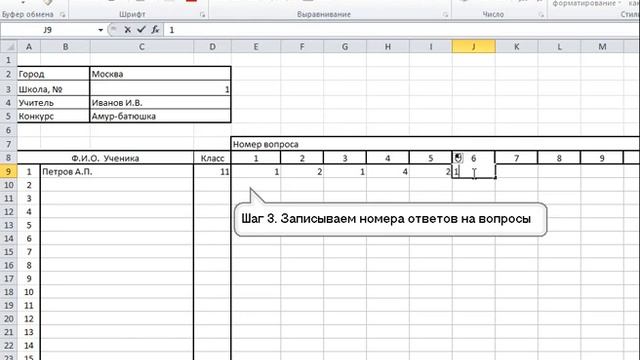640x360 pixels.
Task: Select row 20 by its row header
Action: (9, 318)
